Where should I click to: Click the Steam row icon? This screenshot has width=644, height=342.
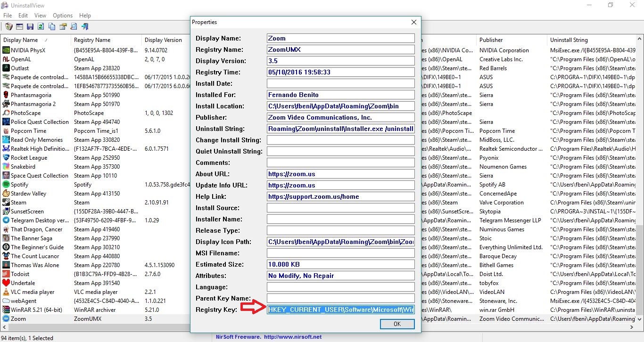coord(6,203)
